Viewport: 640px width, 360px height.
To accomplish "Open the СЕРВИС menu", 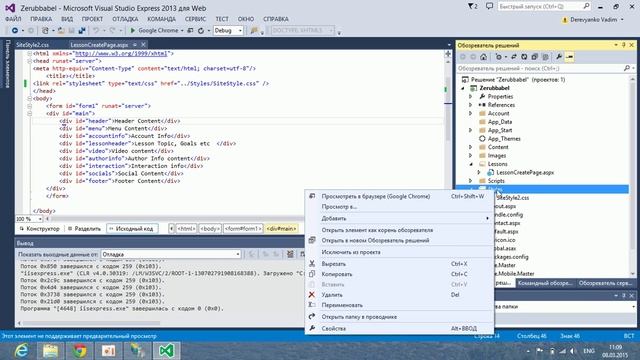I will 195,19.
